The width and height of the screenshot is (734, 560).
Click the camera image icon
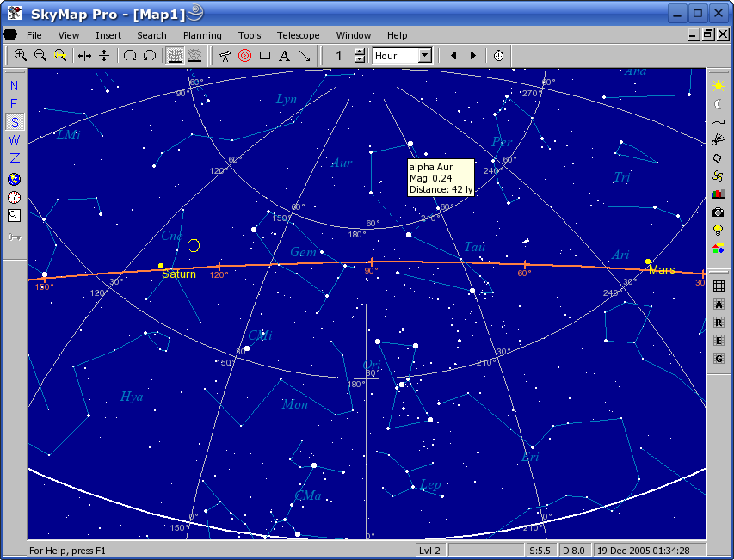[x=719, y=212]
